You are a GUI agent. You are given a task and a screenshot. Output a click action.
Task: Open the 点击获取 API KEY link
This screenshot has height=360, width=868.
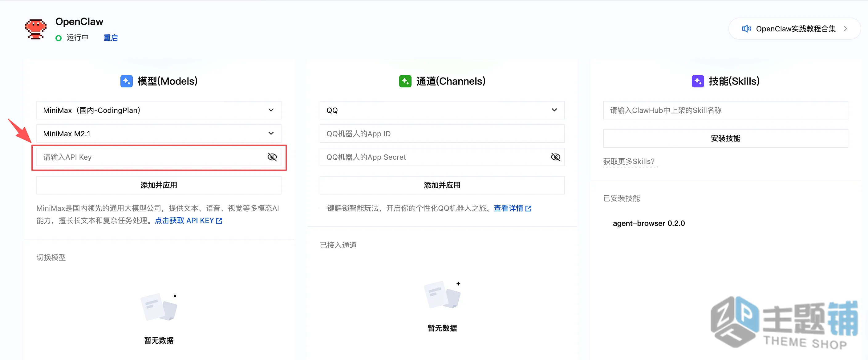[184, 221]
